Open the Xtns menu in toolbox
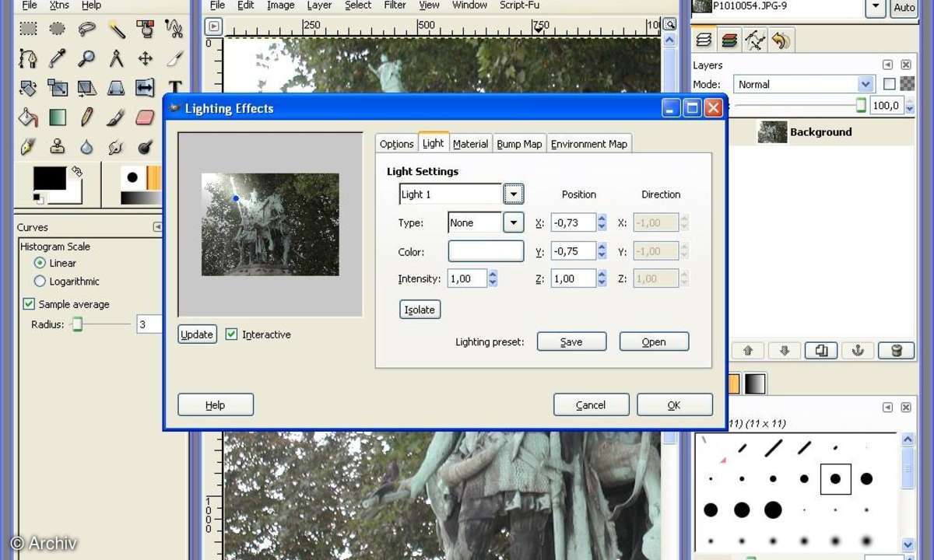The width and height of the screenshot is (934, 560). tap(59, 5)
